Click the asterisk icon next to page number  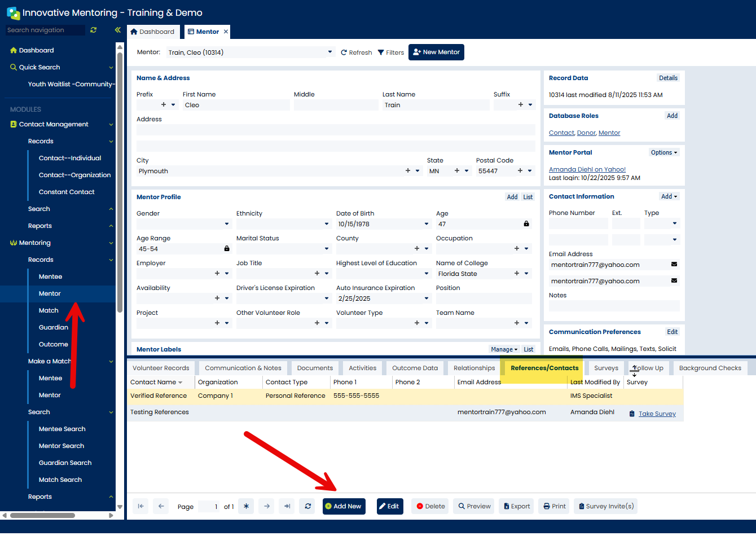[246, 506]
